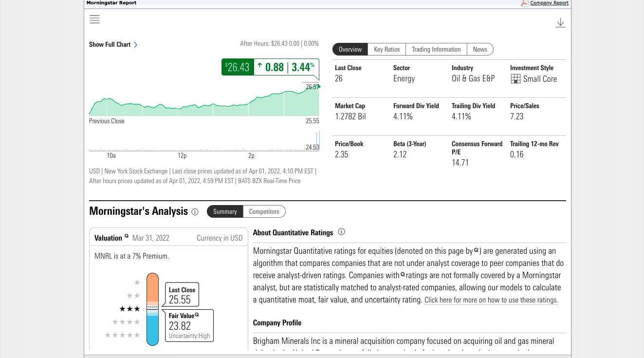
Task: Click the Uncertainty:High label
Action: [x=189, y=336]
